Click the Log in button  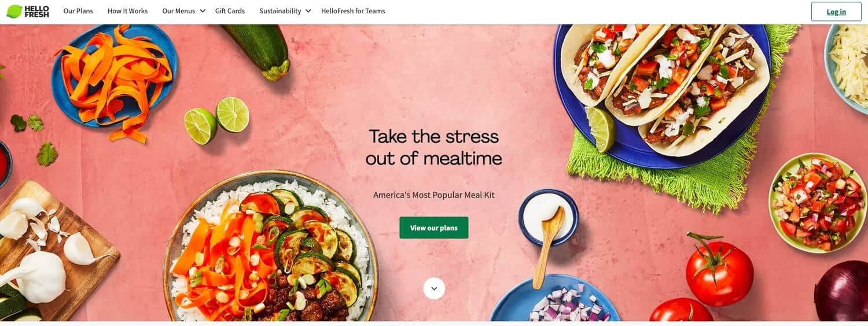coord(836,12)
